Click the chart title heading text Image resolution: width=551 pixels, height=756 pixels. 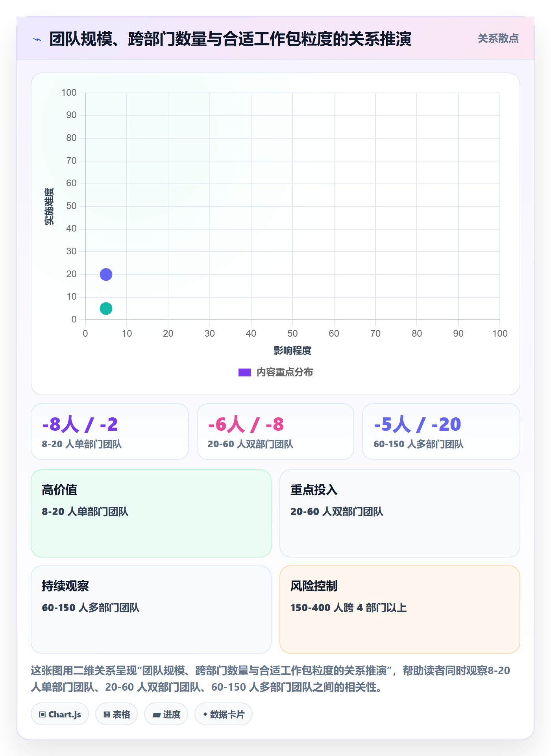pyautogui.click(x=230, y=39)
